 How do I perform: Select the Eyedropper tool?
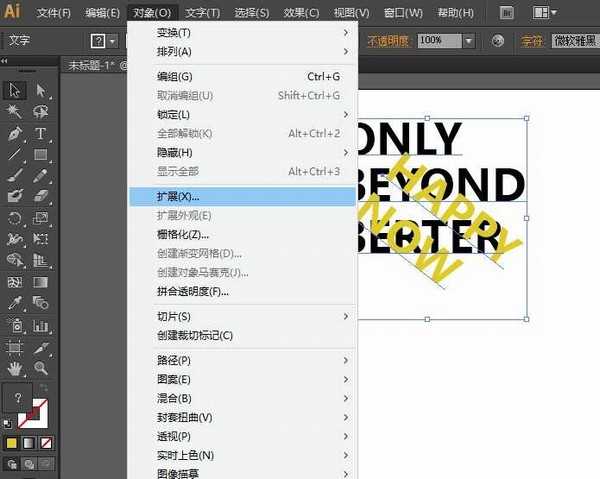[15, 303]
